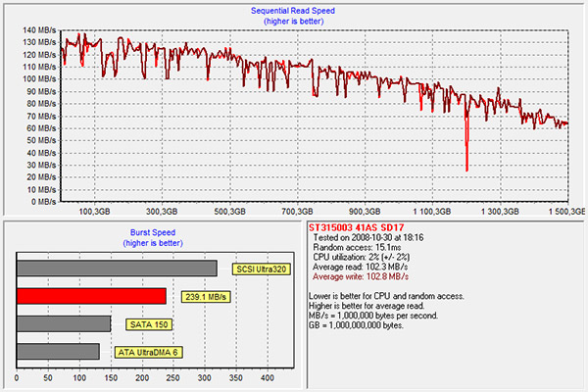Click the 300,3GB axis label
Screen dimensions: 588x392
pyautogui.click(x=162, y=212)
